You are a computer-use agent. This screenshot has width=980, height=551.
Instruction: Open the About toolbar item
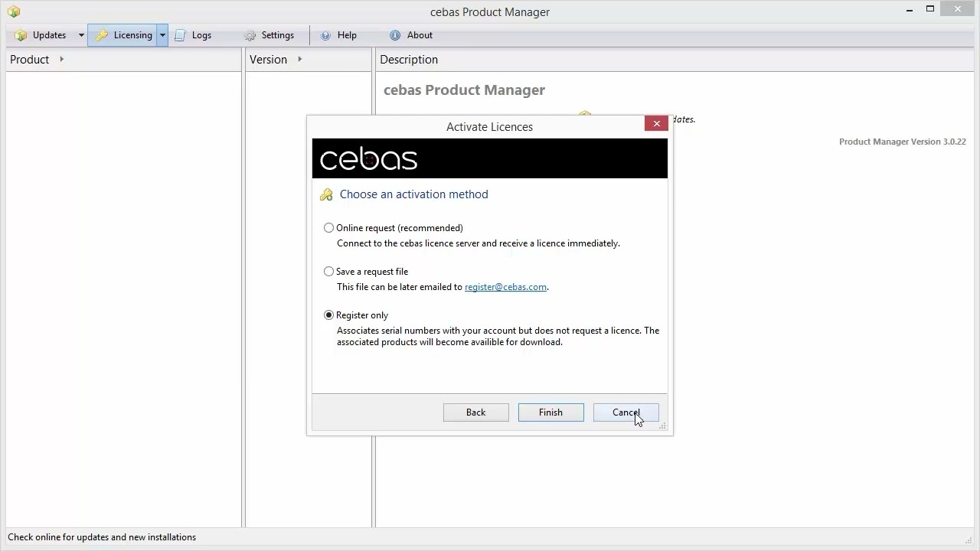click(x=411, y=35)
